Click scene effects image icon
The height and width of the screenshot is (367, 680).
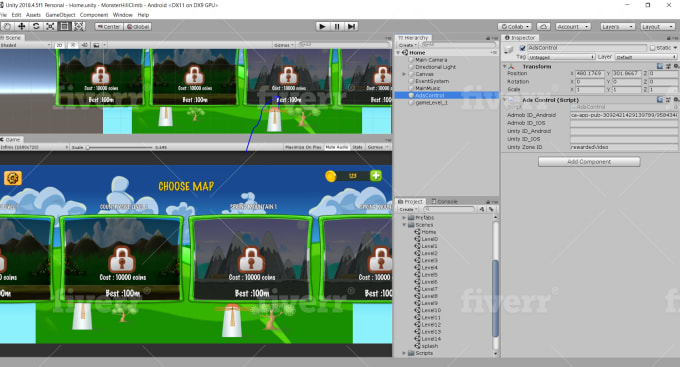pyautogui.click(x=96, y=45)
